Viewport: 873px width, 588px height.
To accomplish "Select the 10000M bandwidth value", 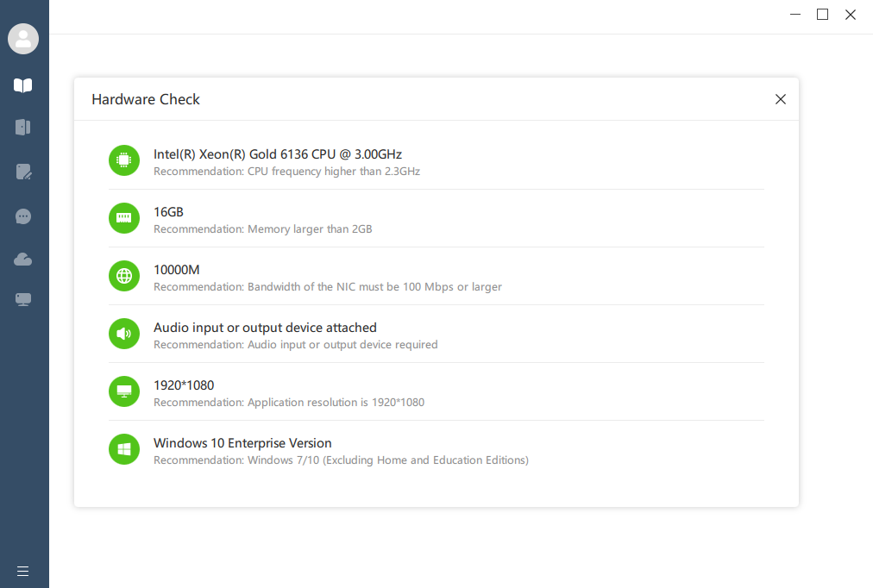I will [177, 270].
